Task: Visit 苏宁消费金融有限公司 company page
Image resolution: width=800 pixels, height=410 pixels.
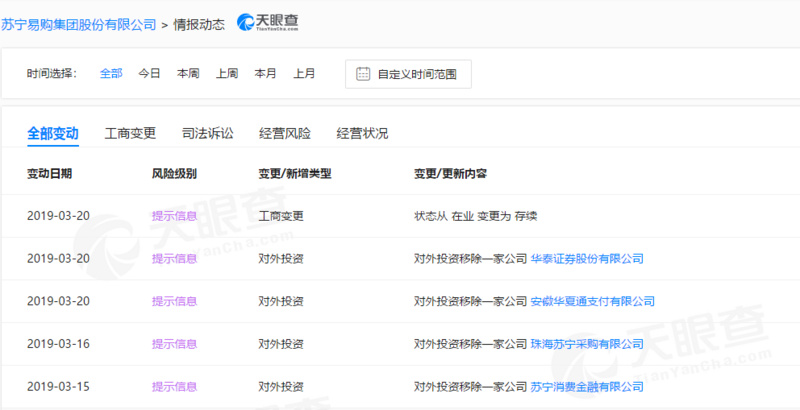Action: pos(586,386)
